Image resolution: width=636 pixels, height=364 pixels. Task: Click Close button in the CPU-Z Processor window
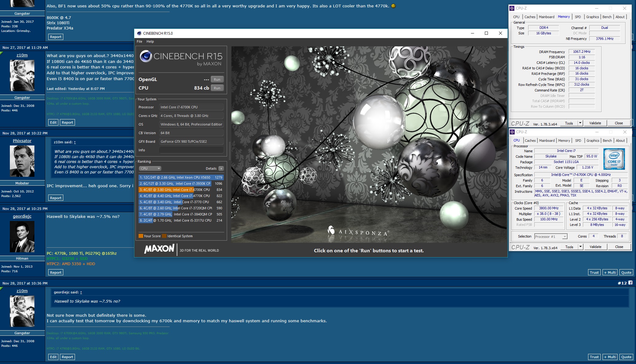tap(619, 247)
